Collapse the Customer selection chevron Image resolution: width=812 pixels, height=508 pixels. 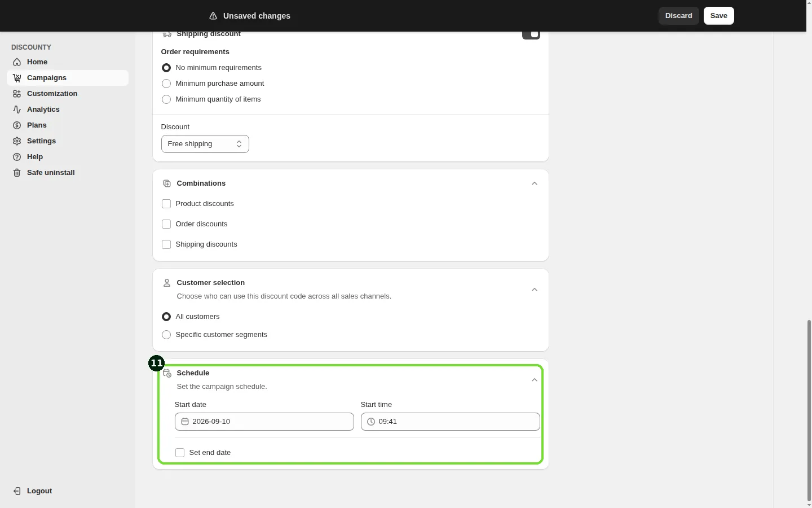(535, 290)
